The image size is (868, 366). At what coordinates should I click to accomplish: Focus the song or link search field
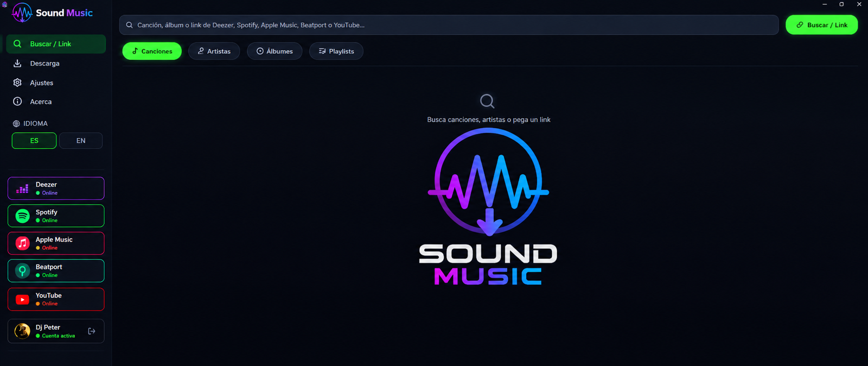point(449,25)
